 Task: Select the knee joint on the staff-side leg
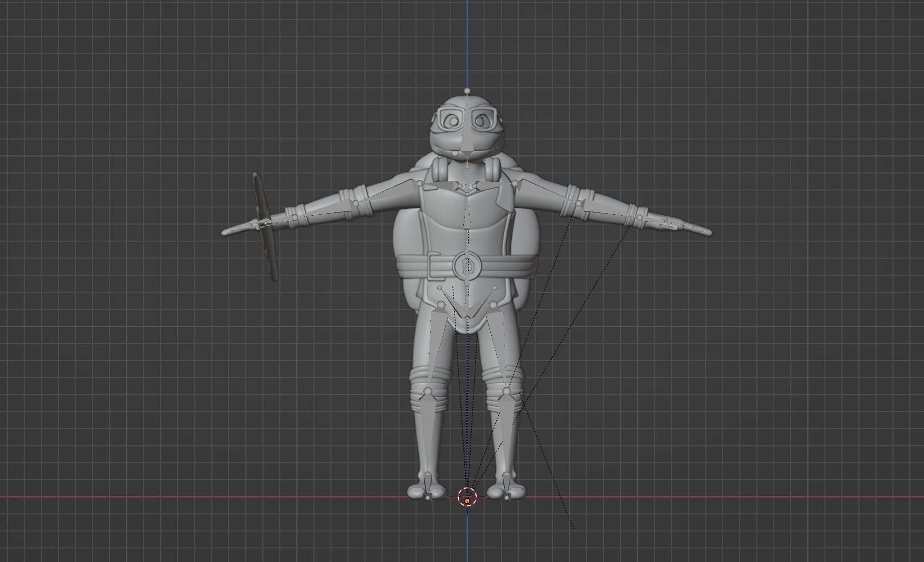(428, 392)
